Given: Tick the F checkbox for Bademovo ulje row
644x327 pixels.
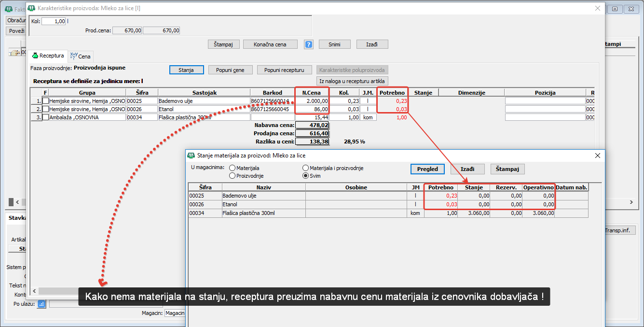Looking at the screenshot, I should [x=46, y=101].
